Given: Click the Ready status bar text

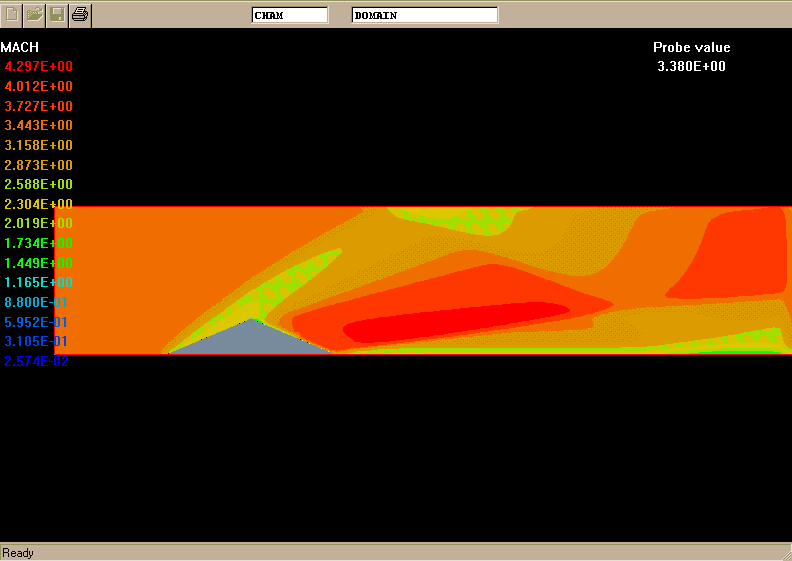Looking at the screenshot, I should (x=17, y=552).
